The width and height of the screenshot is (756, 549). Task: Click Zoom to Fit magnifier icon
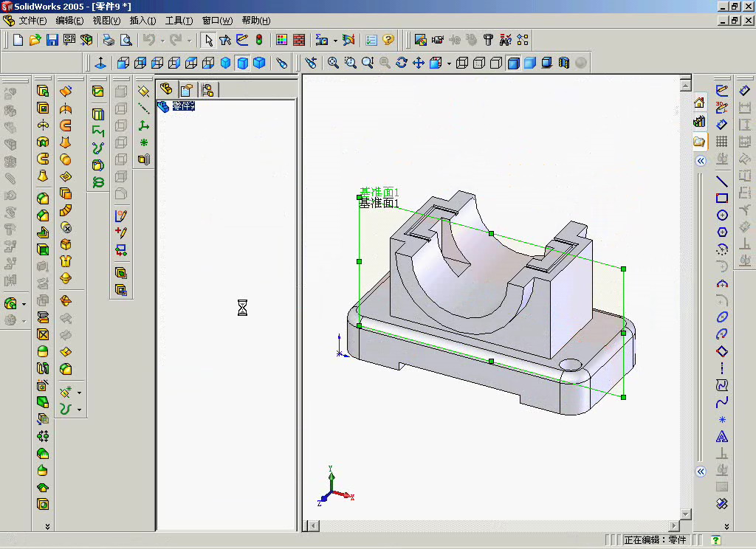tap(333, 63)
